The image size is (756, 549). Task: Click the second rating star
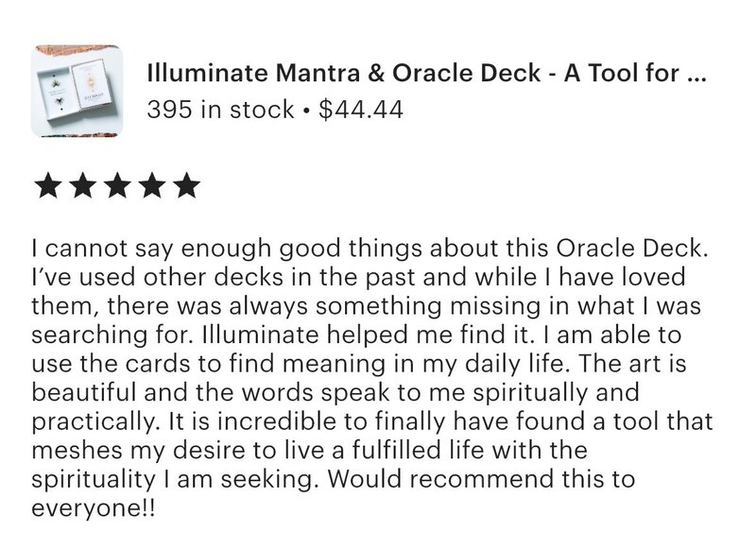(83, 186)
